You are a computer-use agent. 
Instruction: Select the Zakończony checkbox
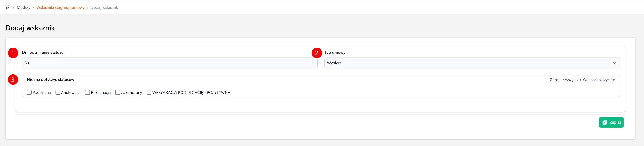click(117, 93)
